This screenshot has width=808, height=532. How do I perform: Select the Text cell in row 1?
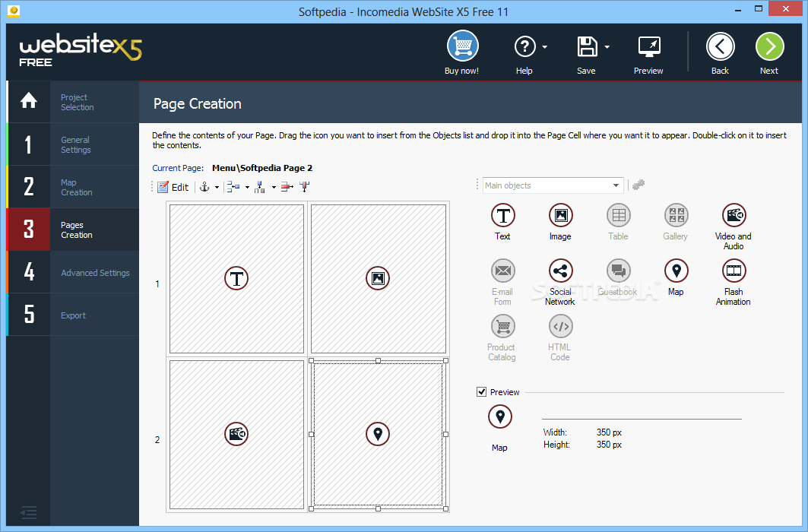[236, 279]
